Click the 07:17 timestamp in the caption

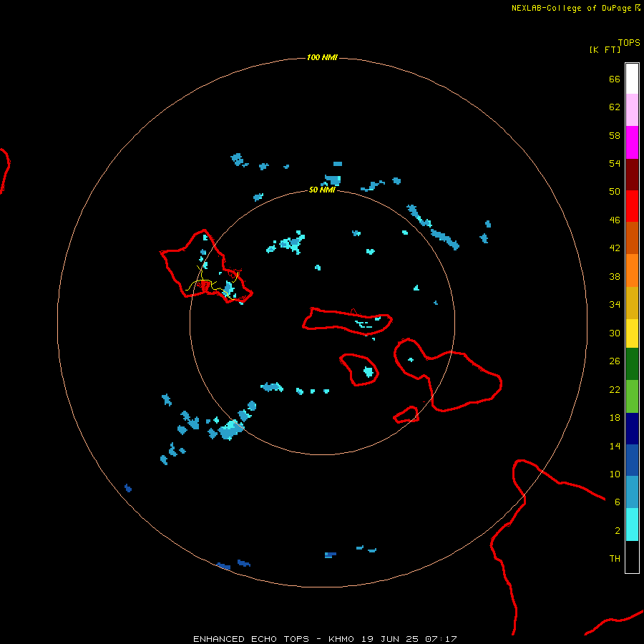tap(441, 639)
